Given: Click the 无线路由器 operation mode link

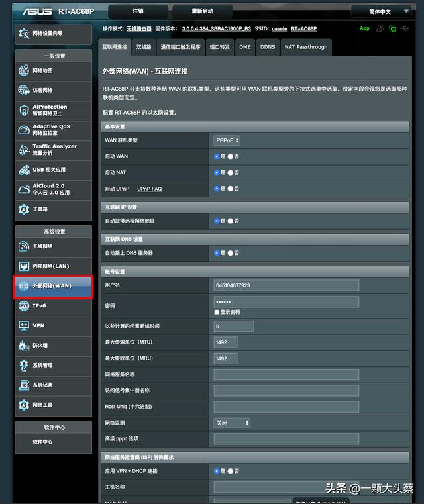Looking at the screenshot, I should point(139,29).
